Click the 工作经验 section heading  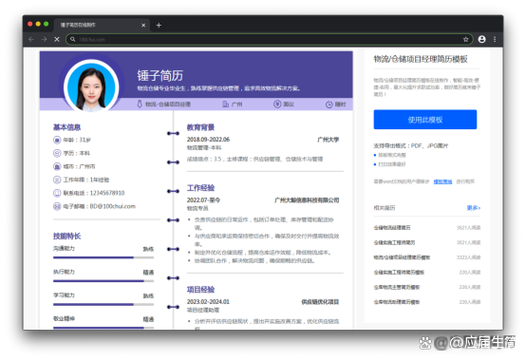pos(201,188)
